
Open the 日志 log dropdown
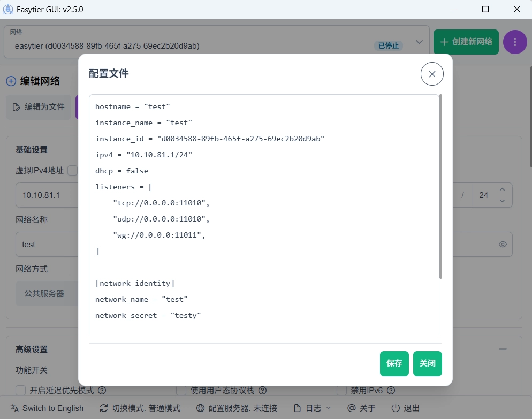click(x=313, y=408)
